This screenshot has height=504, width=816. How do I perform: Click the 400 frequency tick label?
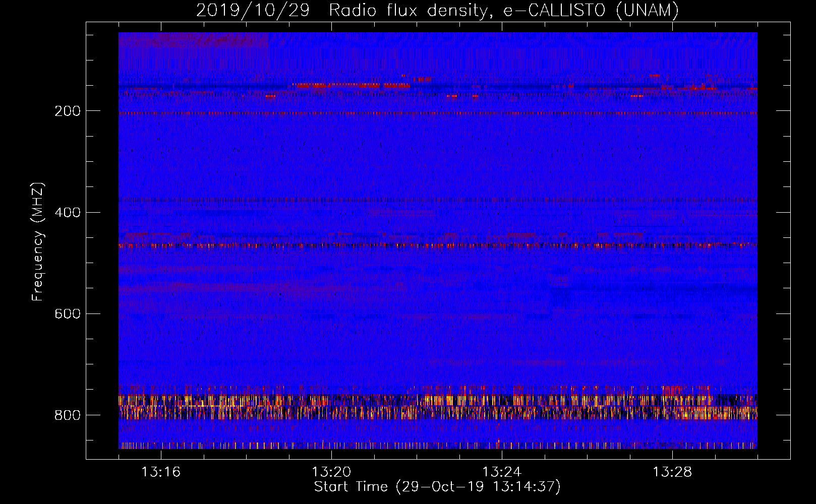[68, 212]
